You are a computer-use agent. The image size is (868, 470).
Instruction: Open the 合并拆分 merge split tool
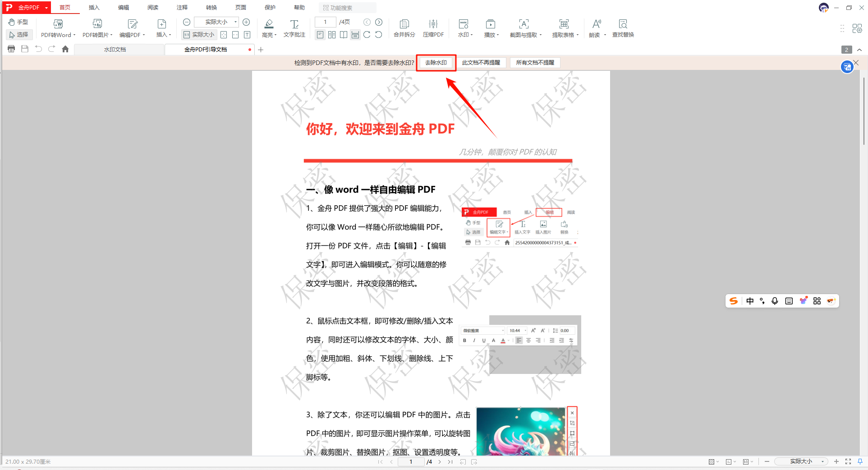[404, 28]
